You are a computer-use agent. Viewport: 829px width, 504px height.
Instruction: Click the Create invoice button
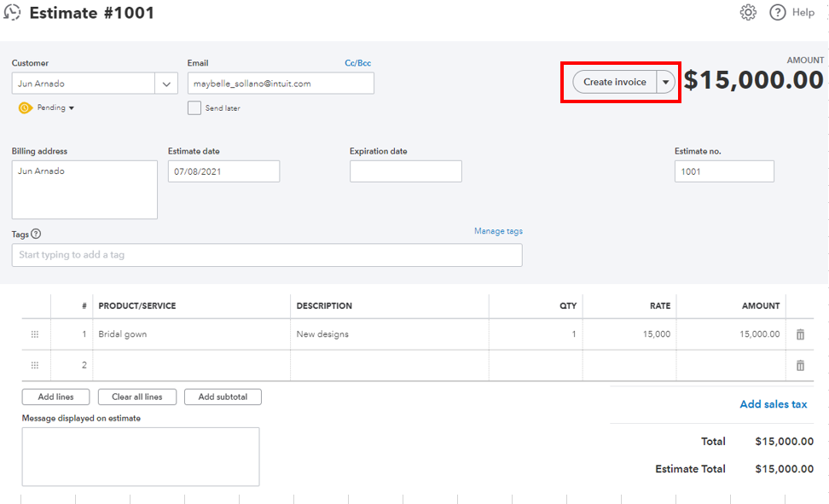(614, 82)
